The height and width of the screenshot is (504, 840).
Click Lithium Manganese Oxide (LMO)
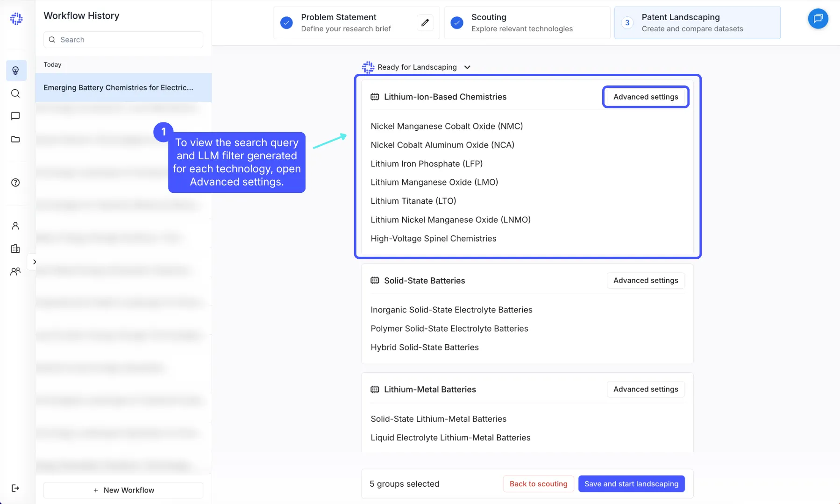[434, 182]
